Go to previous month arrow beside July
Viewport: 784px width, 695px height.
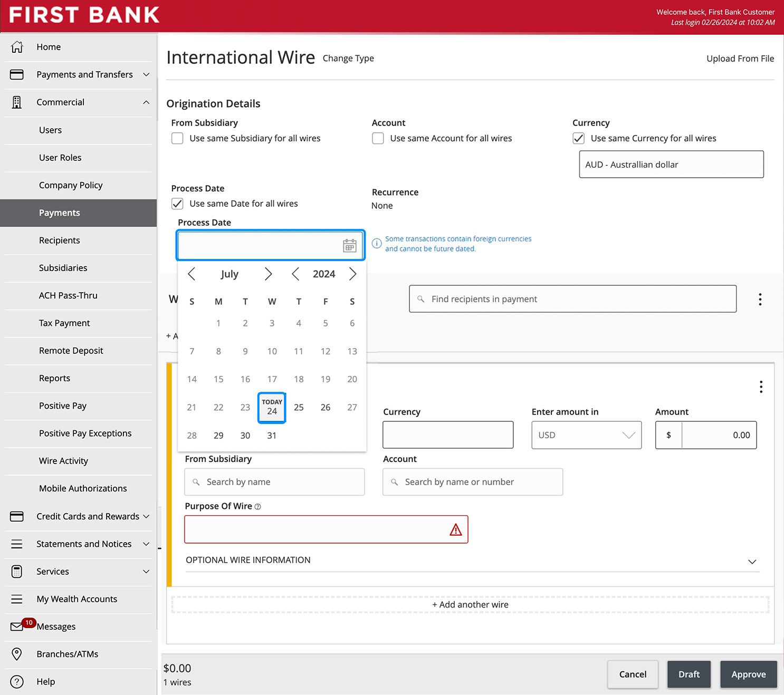[192, 274]
